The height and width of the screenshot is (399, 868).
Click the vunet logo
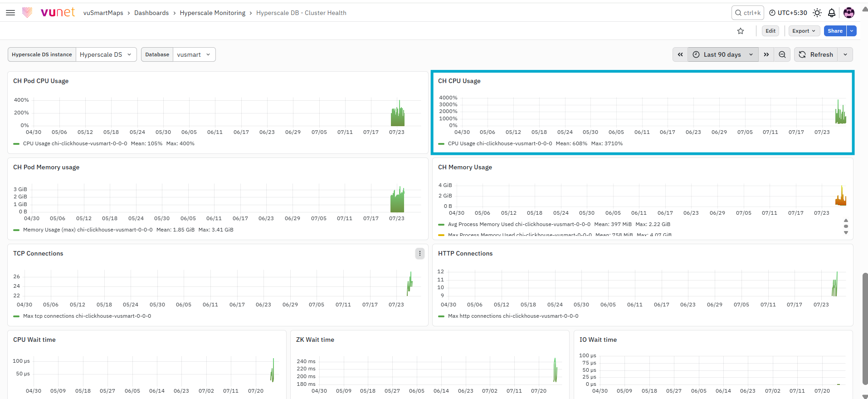point(49,13)
